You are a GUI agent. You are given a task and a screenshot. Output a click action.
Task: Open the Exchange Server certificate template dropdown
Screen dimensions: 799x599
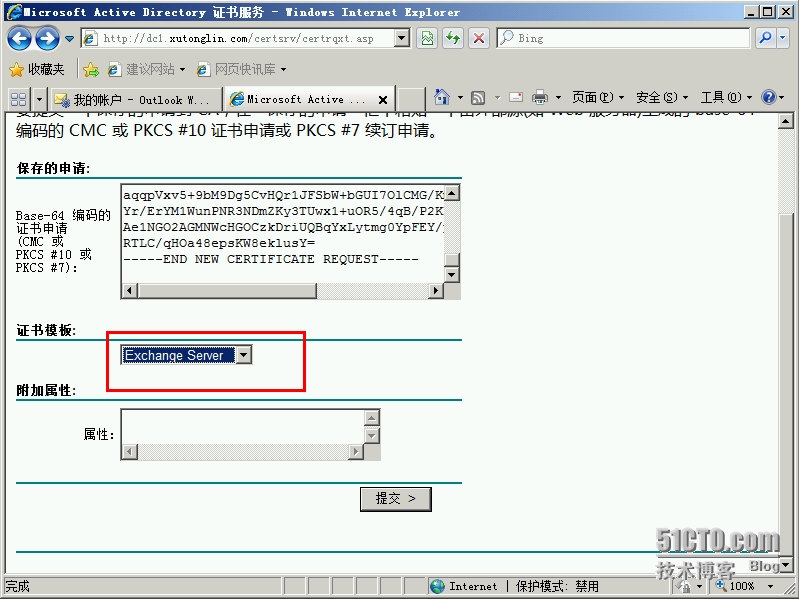(x=187, y=355)
